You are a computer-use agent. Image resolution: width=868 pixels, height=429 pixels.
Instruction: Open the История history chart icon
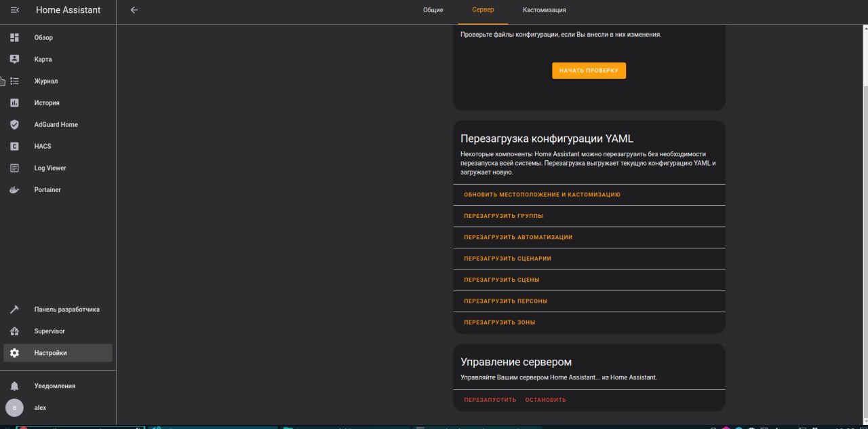14,102
